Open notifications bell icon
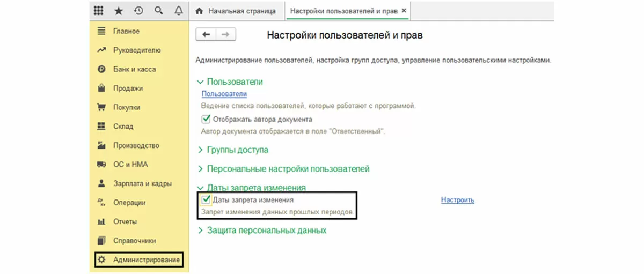 178,11
